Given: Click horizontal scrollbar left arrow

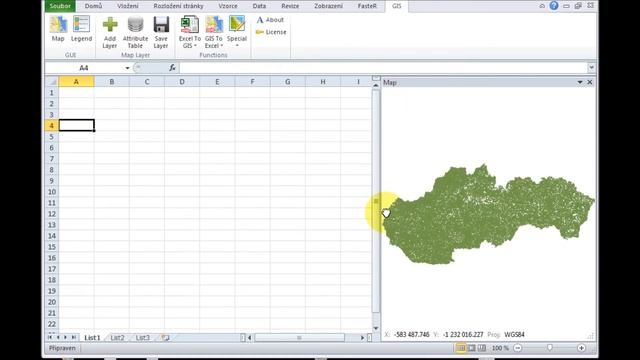Looking at the screenshot, I should [250, 338].
